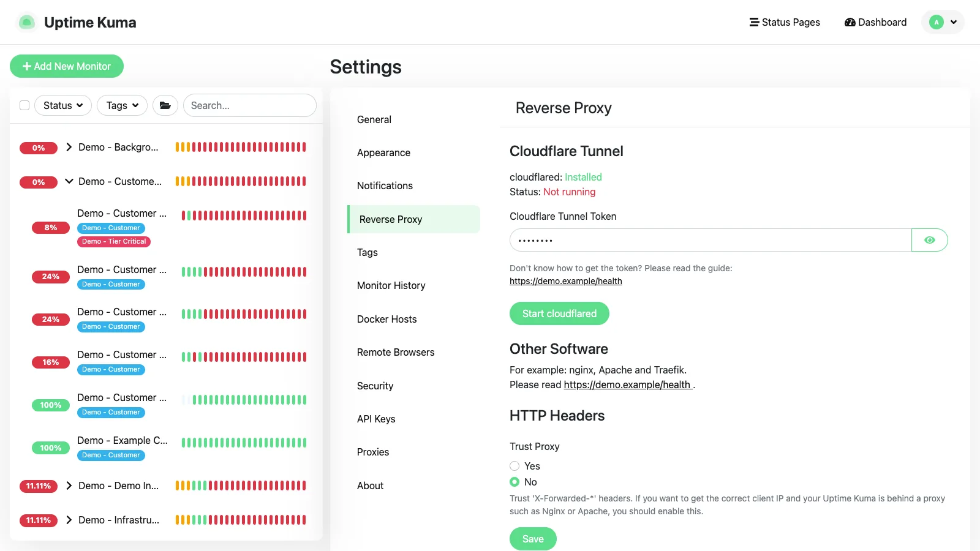Open the Dashboard gauge icon link
The image size is (980, 551).
[850, 22]
